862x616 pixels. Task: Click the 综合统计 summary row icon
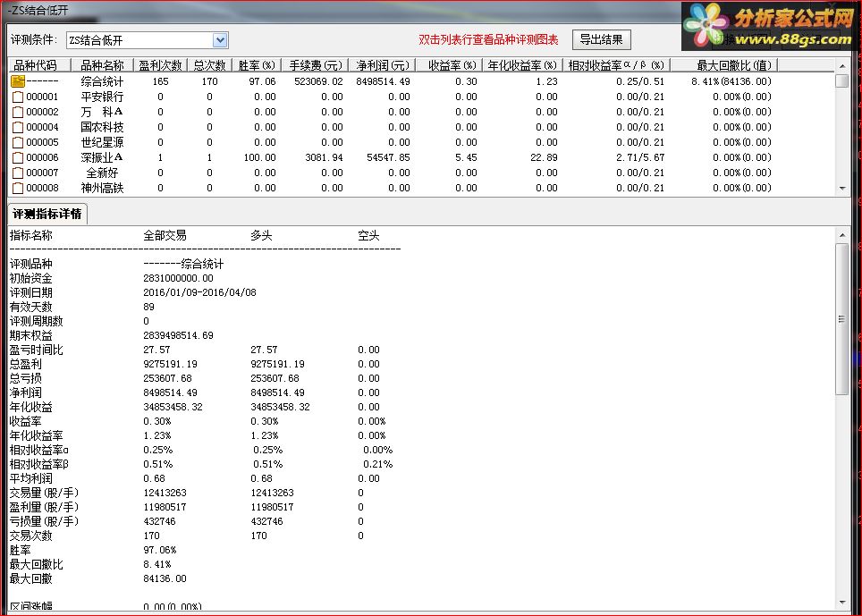click(x=18, y=81)
